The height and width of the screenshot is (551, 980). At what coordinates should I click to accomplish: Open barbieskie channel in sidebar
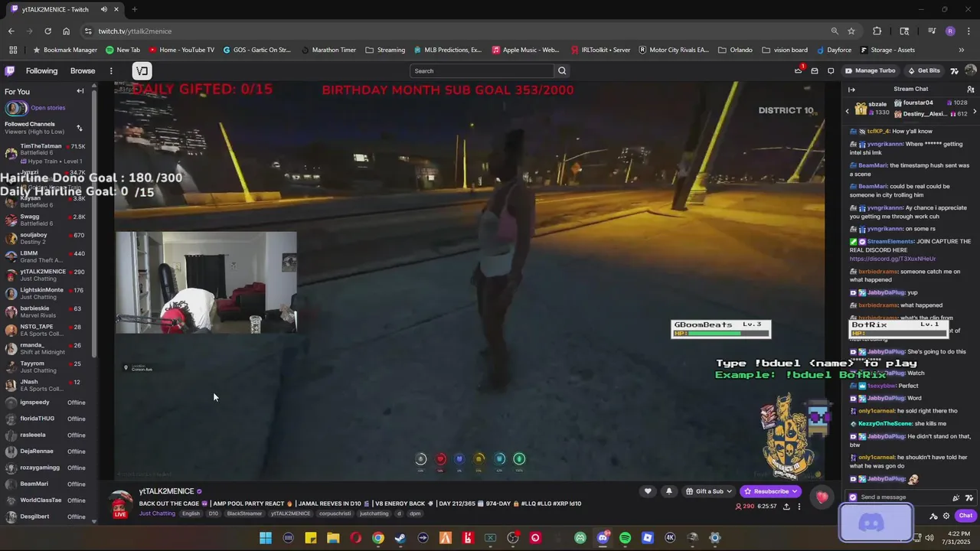coord(46,311)
